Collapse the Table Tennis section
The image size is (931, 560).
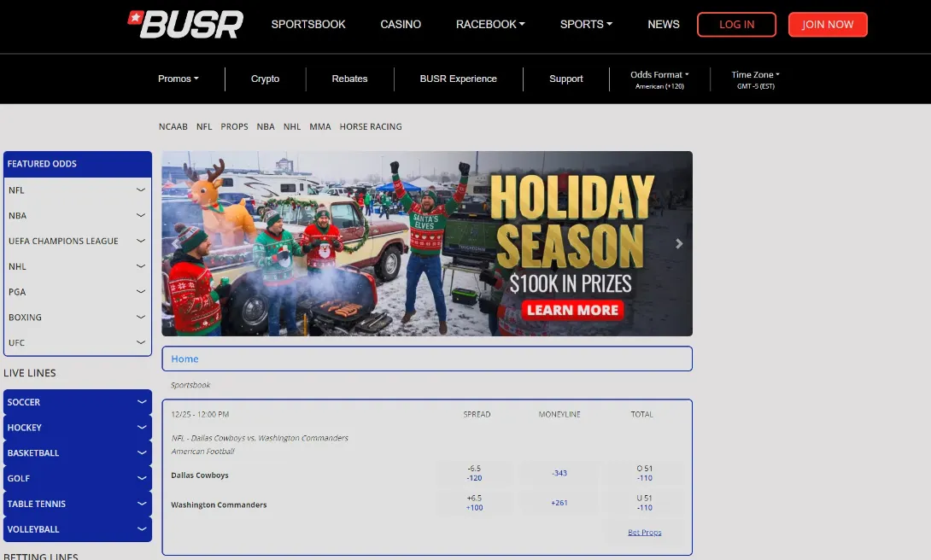(x=77, y=504)
